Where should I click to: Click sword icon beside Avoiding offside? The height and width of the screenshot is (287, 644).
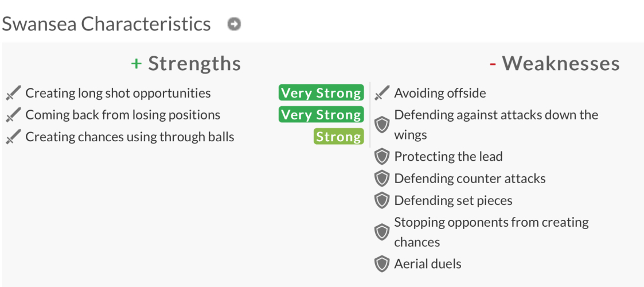tap(382, 93)
